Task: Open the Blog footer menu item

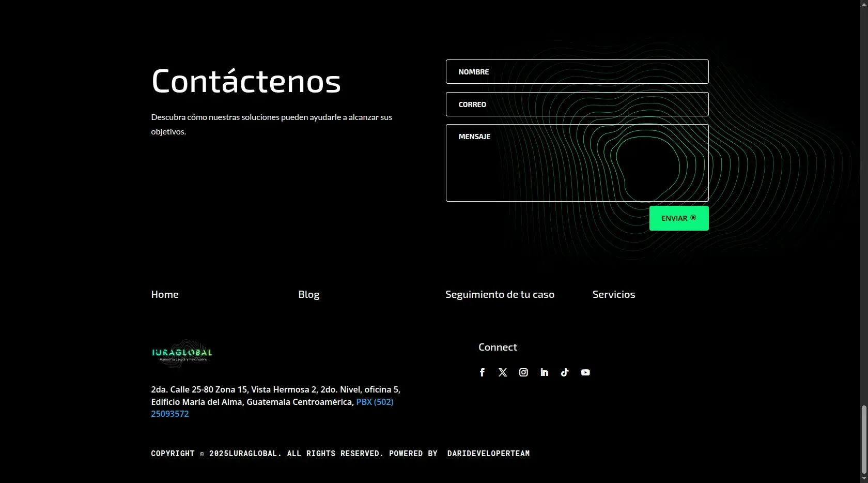Action: coord(309,294)
